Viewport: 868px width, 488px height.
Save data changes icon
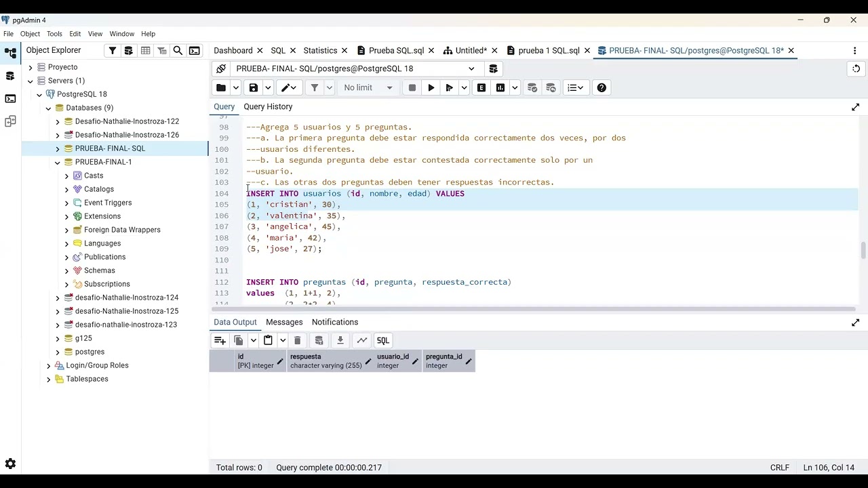[x=319, y=340]
